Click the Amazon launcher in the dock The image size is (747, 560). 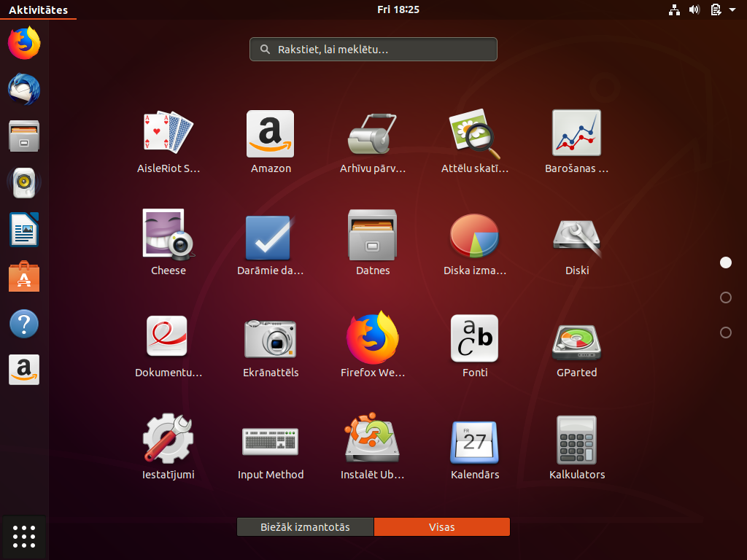[x=24, y=370]
